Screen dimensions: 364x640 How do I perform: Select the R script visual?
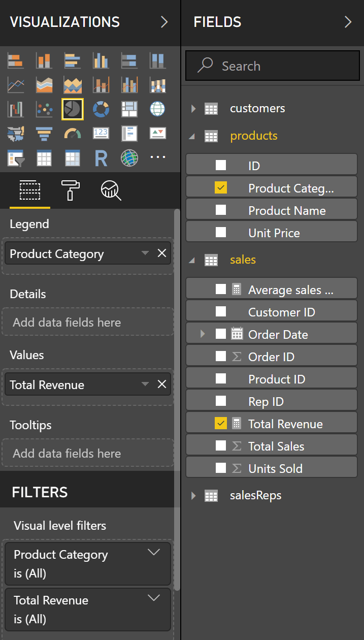point(101,158)
